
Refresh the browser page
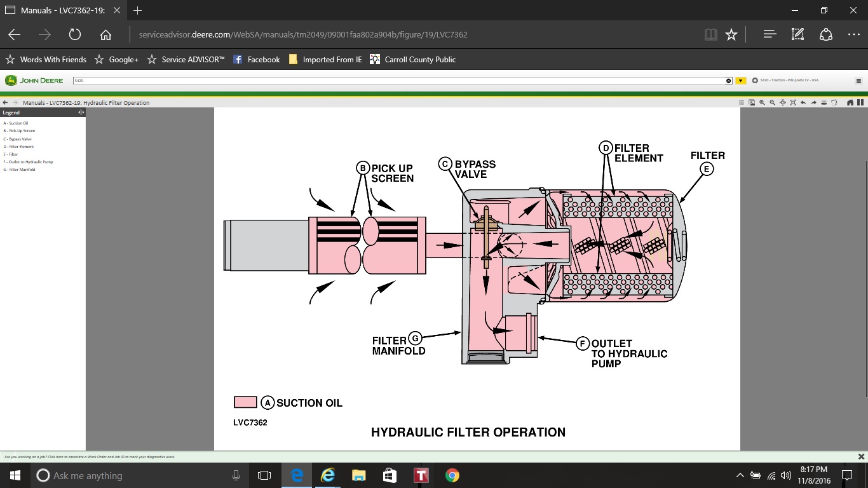tap(75, 35)
